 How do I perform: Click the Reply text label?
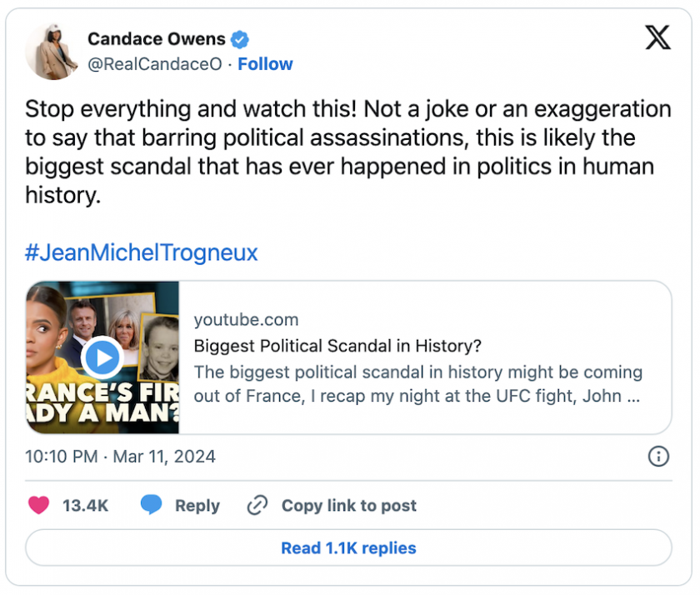[197, 505]
